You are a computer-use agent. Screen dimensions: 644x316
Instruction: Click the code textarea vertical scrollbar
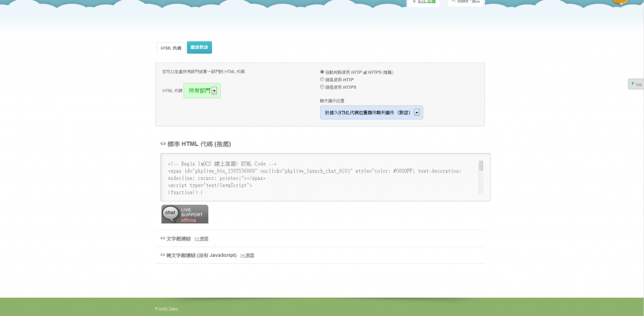[x=481, y=177]
